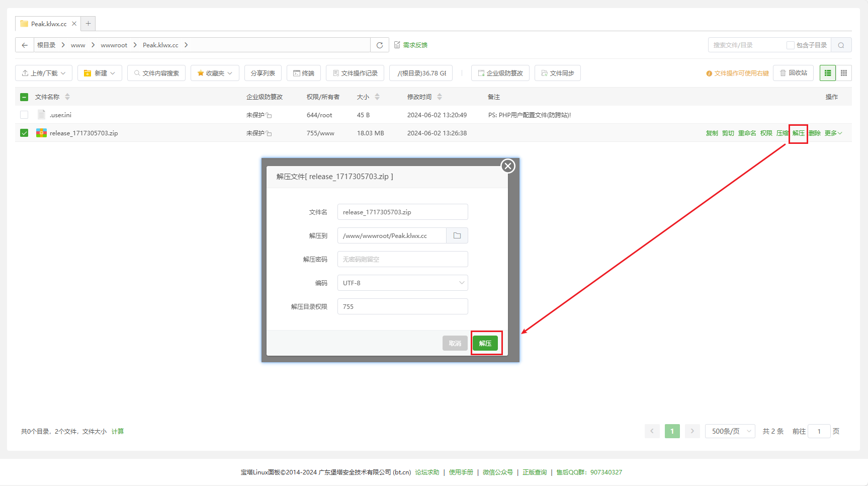Click root directory disk usage button
Screen dimensions: 868x486
point(421,73)
